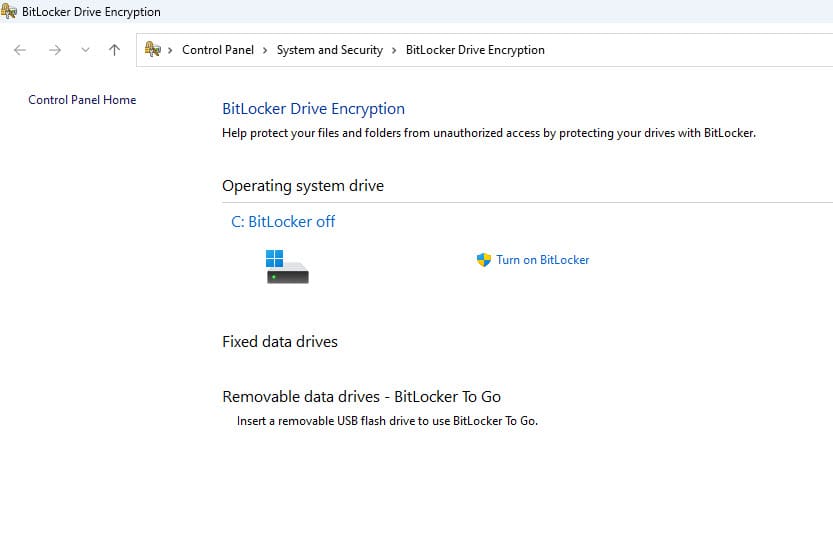This screenshot has height=537, width=833.
Task: Click the C: drive Windows disk icon
Action: pos(287,267)
